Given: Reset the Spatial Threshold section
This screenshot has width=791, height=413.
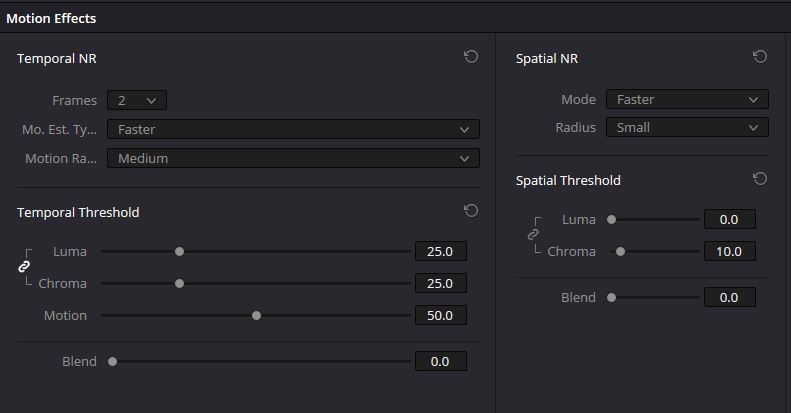Looking at the screenshot, I should pos(760,179).
